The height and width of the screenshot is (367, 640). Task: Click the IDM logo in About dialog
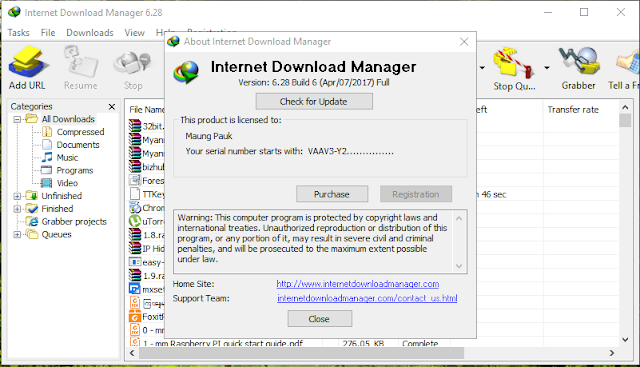click(x=186, y=72)
